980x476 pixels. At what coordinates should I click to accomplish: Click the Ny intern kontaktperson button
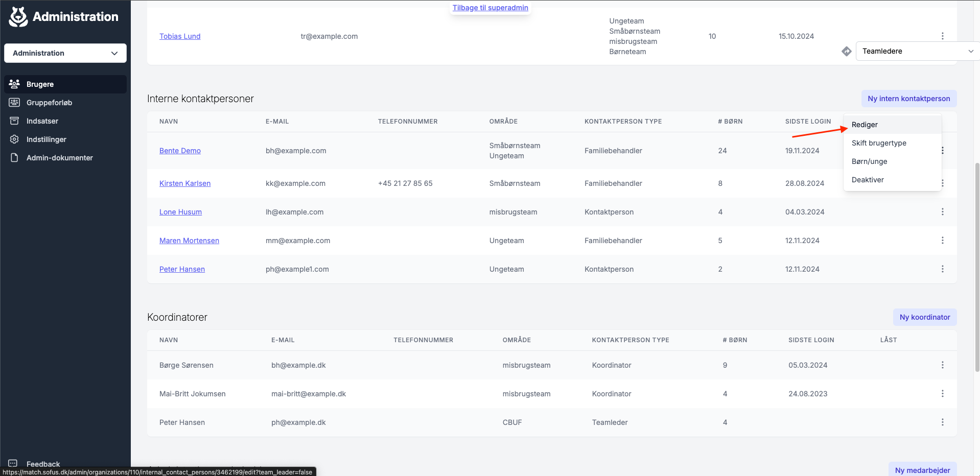(x=908, y=99)
